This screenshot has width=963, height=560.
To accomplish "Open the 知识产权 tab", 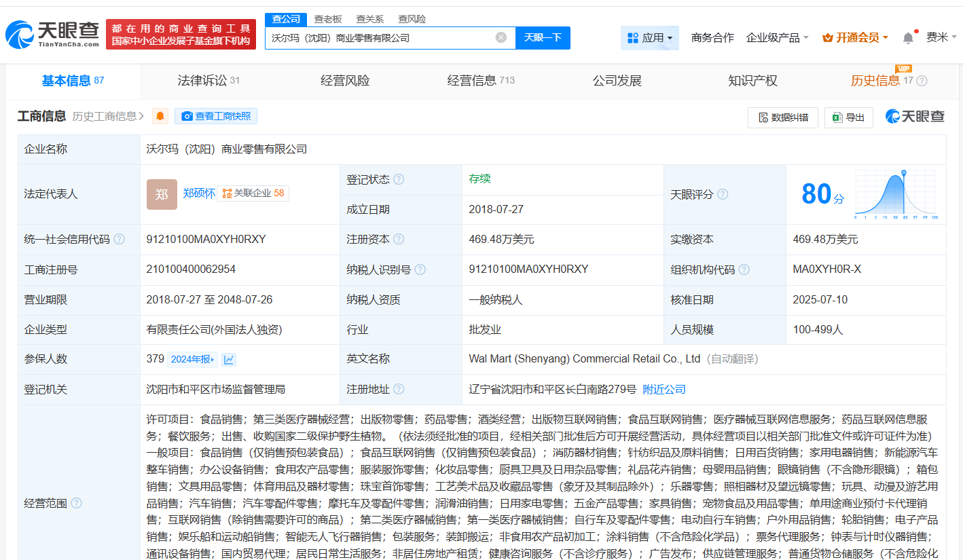I will [752, 81].
